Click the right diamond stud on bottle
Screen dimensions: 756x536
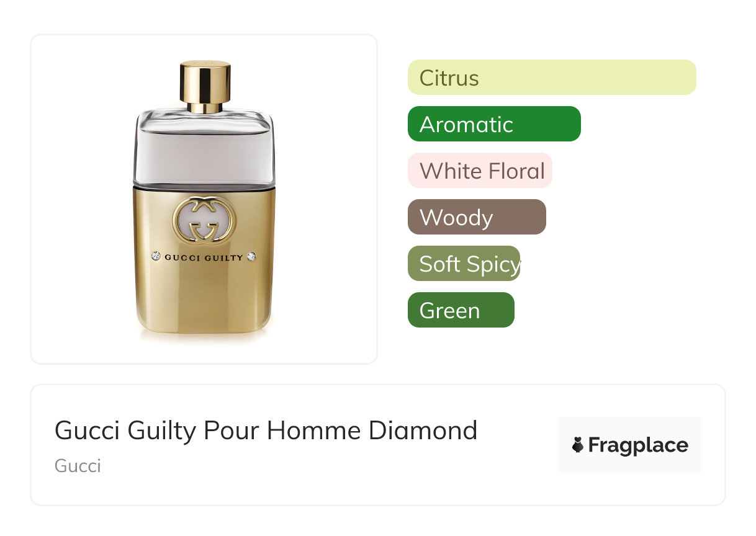pyautogui.click(x=251, y=256)
